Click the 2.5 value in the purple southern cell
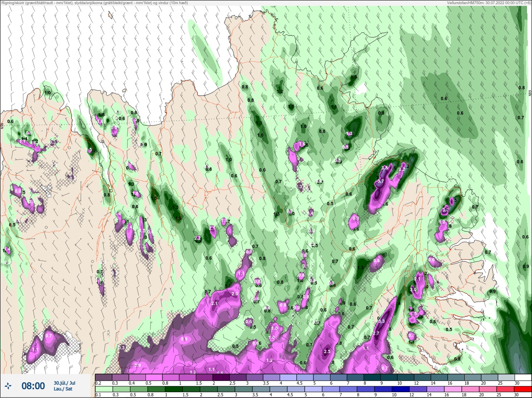 pyautogui.click(x=327, y=351)
